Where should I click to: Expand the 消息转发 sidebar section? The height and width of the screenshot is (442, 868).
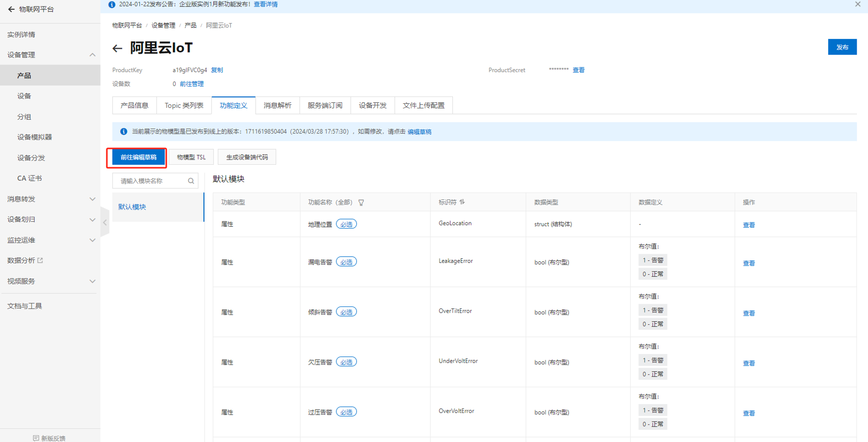pos(93,199)
